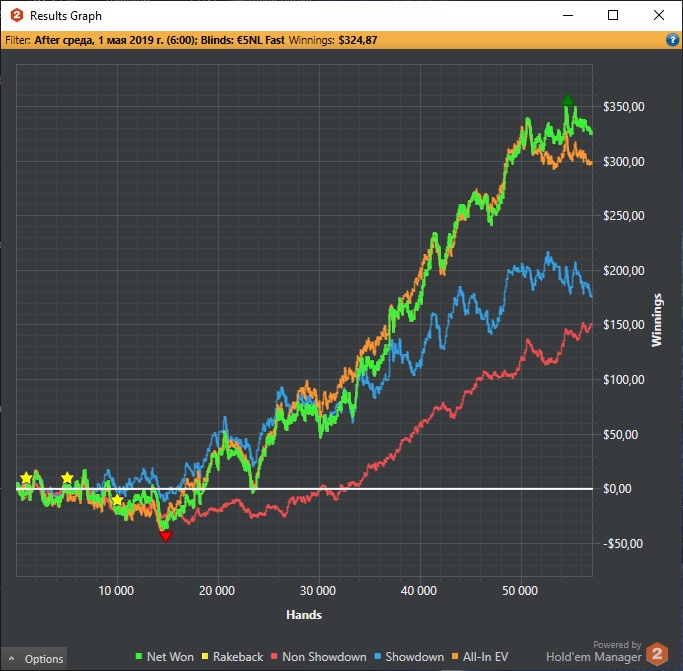Click the $150,00 axis label
683x671 pixels.
(x=624, y=325)
